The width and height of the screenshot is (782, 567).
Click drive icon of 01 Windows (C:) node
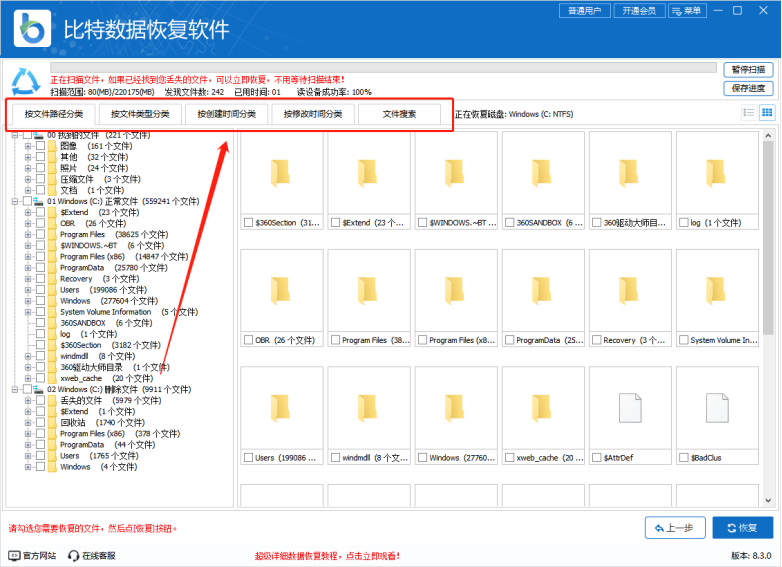38,201
